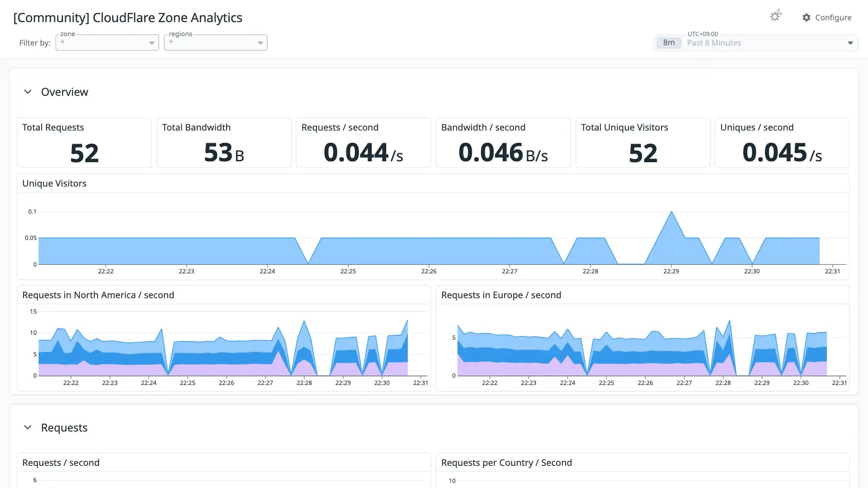Select the Total Unique Visitors value 52

click(643, 153)
